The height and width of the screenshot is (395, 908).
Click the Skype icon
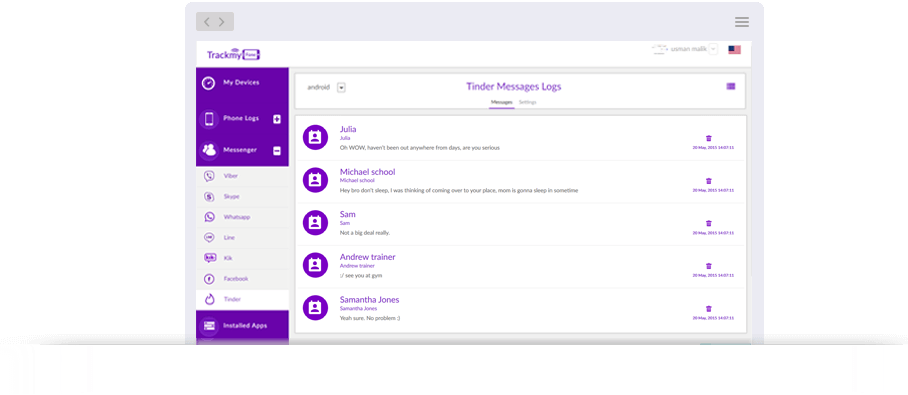[210, 197]
